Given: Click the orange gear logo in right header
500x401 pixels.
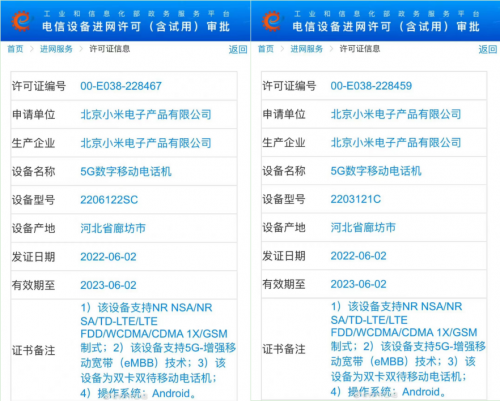Looking at the screenshot, I should pos(272,21).
